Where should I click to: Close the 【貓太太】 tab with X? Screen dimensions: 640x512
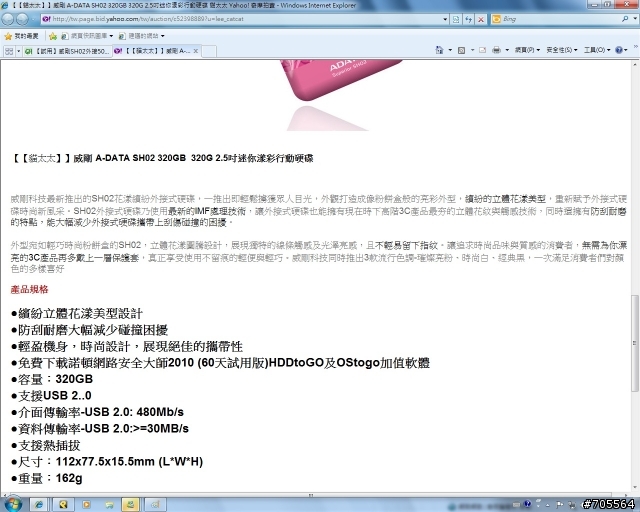pyautogui.click(x=196, y=51)
